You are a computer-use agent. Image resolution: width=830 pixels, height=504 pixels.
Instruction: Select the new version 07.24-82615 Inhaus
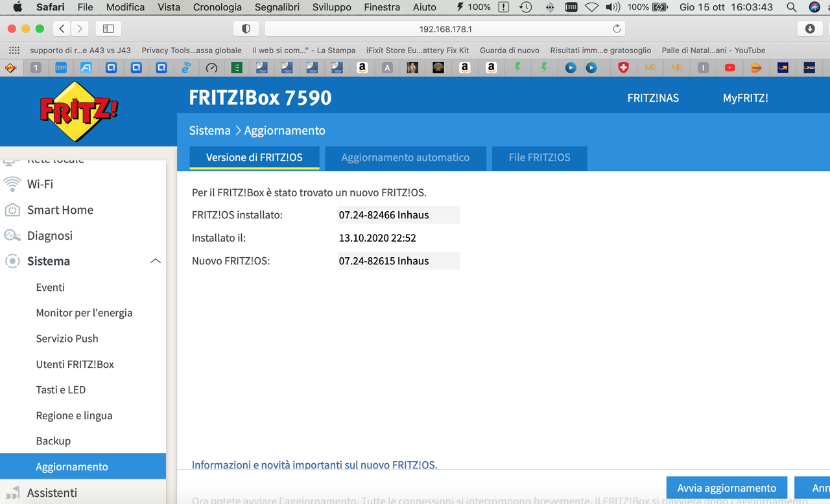tap(399, 261)
